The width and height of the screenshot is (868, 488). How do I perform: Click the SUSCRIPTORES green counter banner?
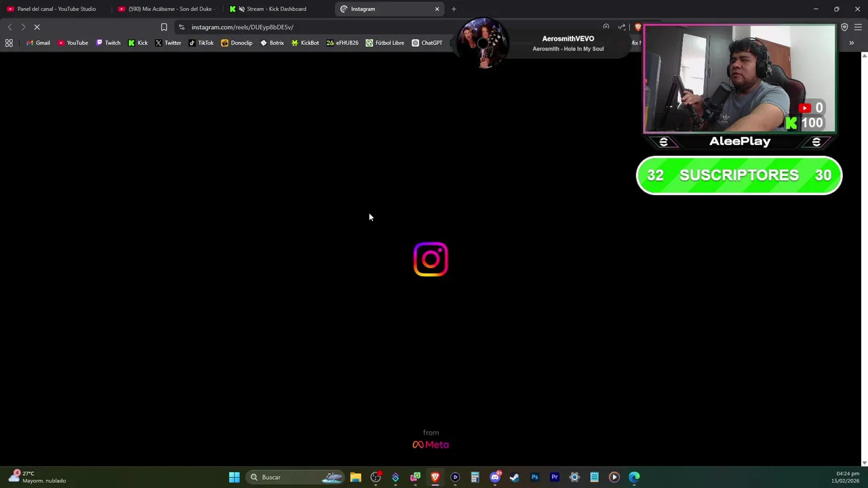tap(739, 176)
